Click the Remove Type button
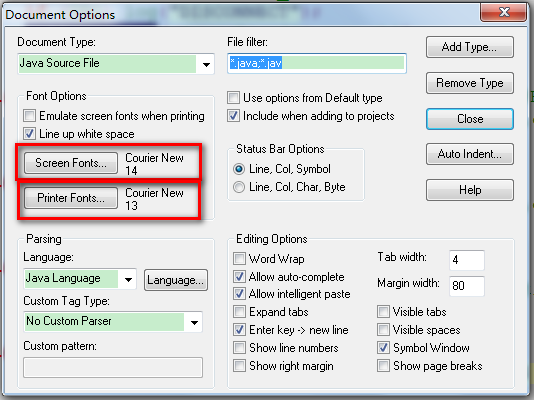534x400 pixels. [470, 83]
